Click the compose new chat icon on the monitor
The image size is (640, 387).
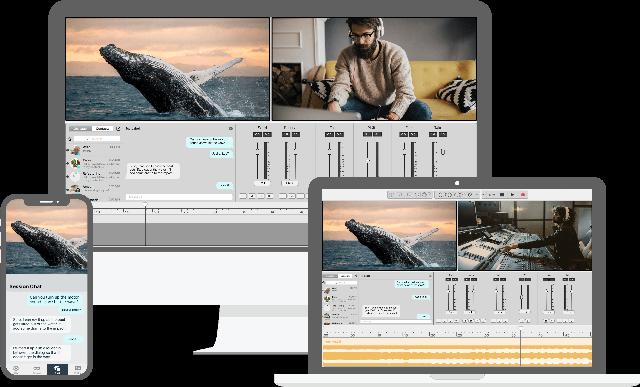[x=118, y=129]
